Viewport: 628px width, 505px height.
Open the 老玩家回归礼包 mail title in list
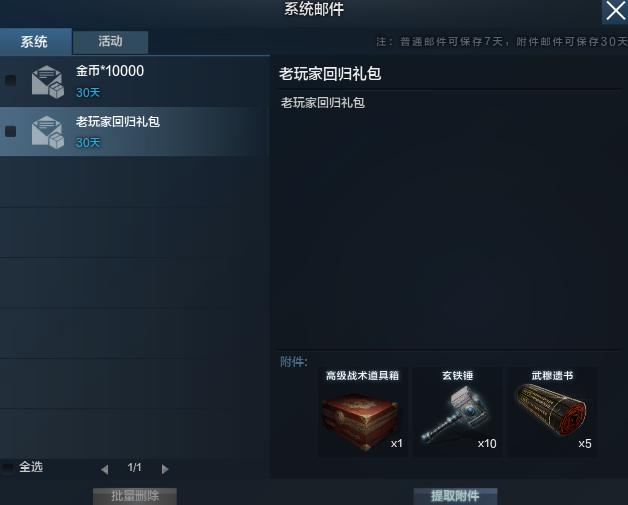[118, 122]
